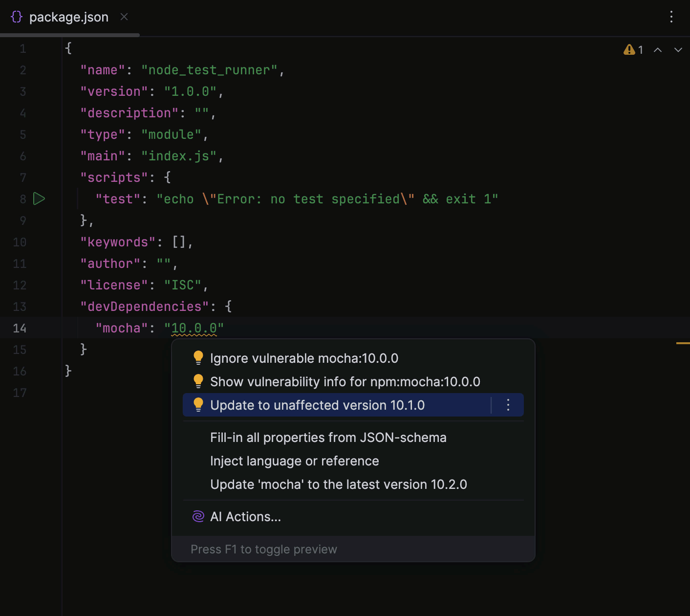Click the lightbulb beside 'Ignore vulnerable mocha:10.0.0'
The width and height of the screenshot is (690, 616).
point(198,357)
